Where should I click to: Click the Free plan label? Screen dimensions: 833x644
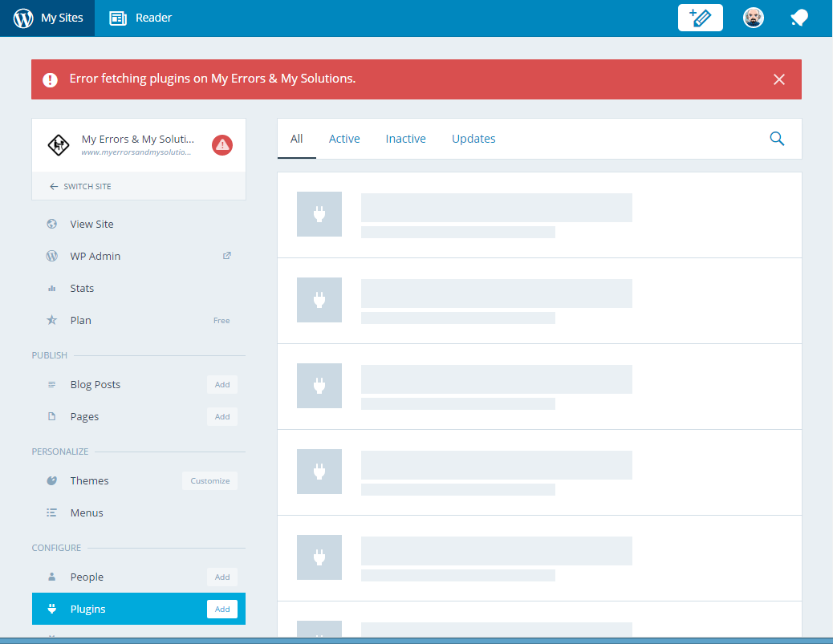click(x=221, y=321)
